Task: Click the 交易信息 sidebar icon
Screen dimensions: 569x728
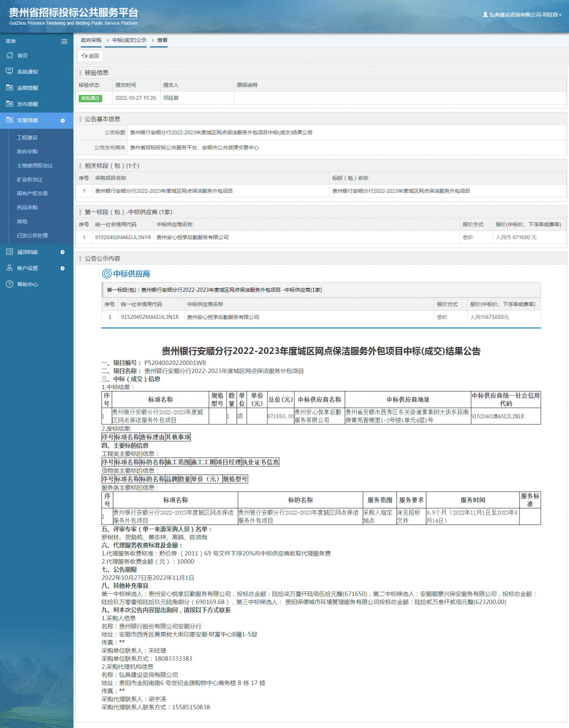Action: [x=9, y=120]
